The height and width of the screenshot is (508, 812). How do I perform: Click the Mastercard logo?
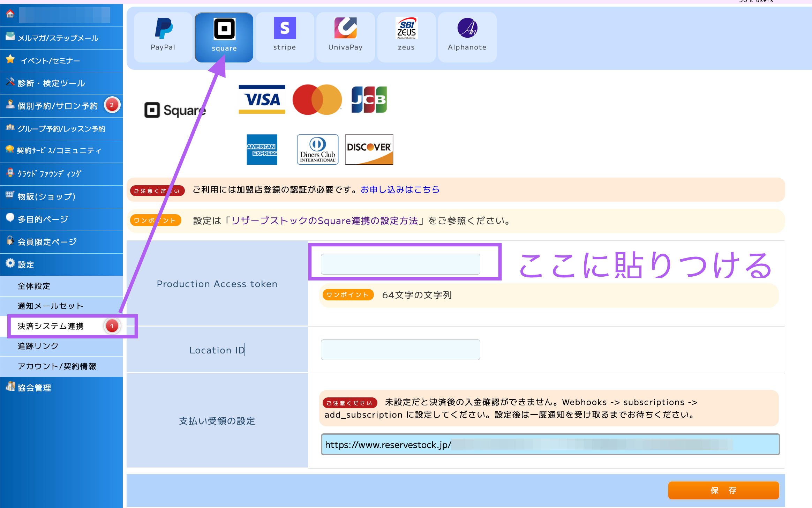point(317,100)
